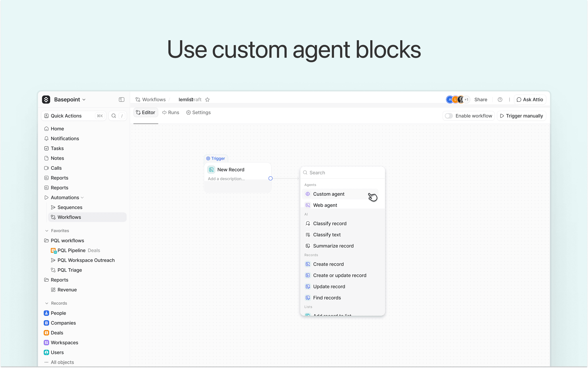Image resolution: width=588 pixels, height=368 pixels.
Task: Click the Update record icon
Action: point(308,287)
